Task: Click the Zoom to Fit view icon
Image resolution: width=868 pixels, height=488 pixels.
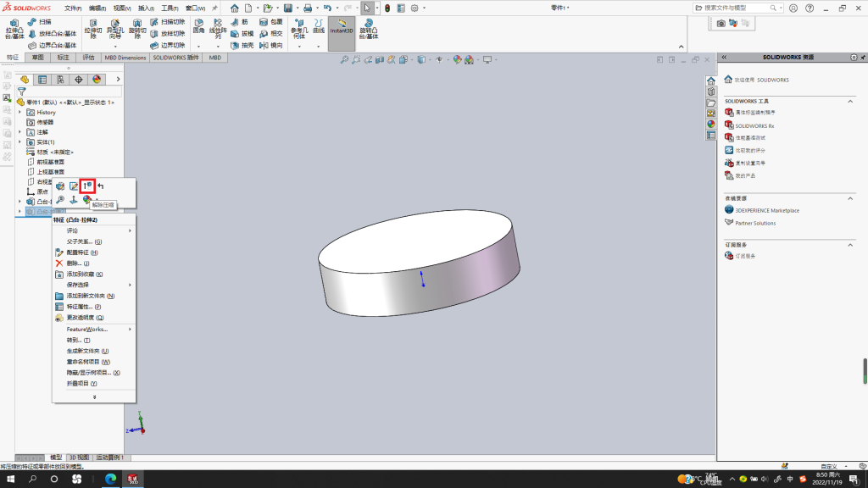Action: [344, 60]
